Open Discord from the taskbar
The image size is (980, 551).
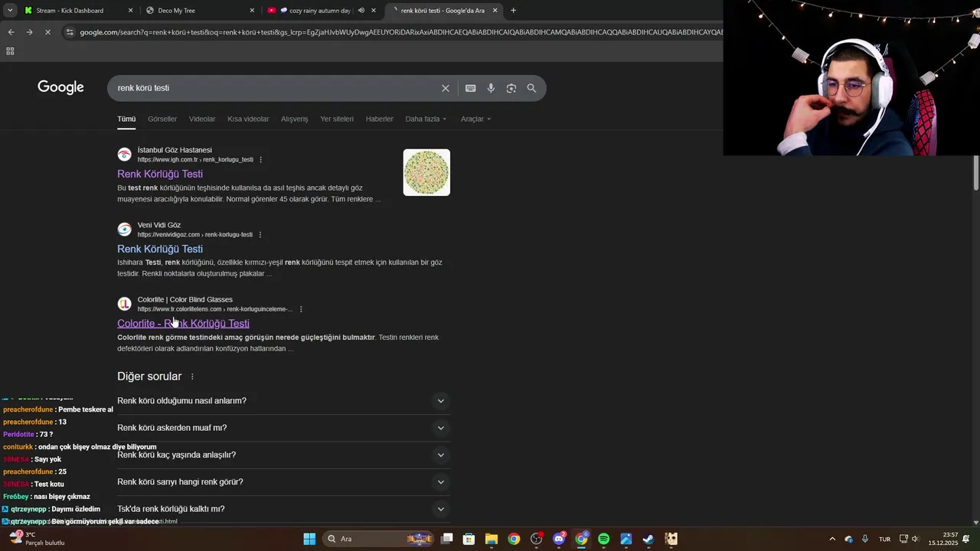559,539
